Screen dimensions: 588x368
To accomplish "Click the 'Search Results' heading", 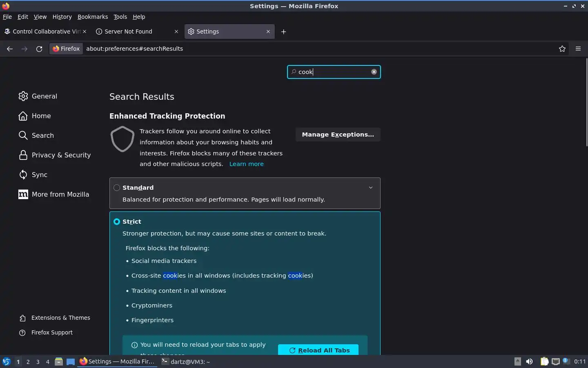I will point(142,96).
